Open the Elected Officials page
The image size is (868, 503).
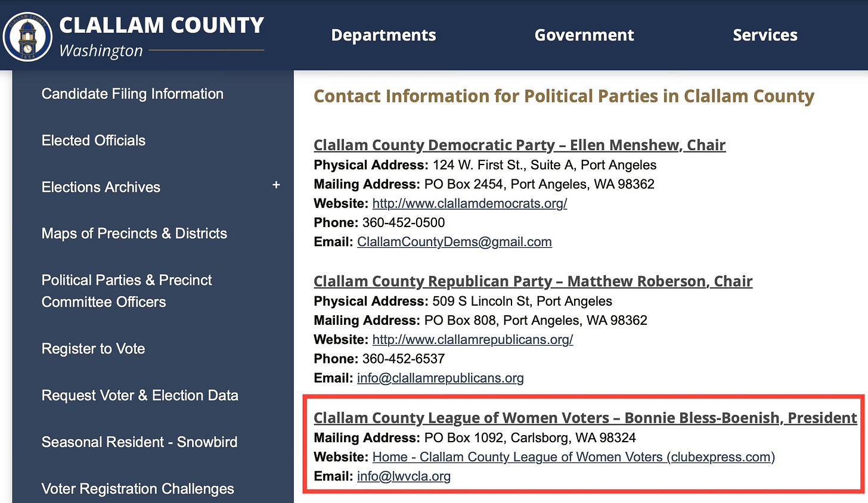tap(94, 140)
